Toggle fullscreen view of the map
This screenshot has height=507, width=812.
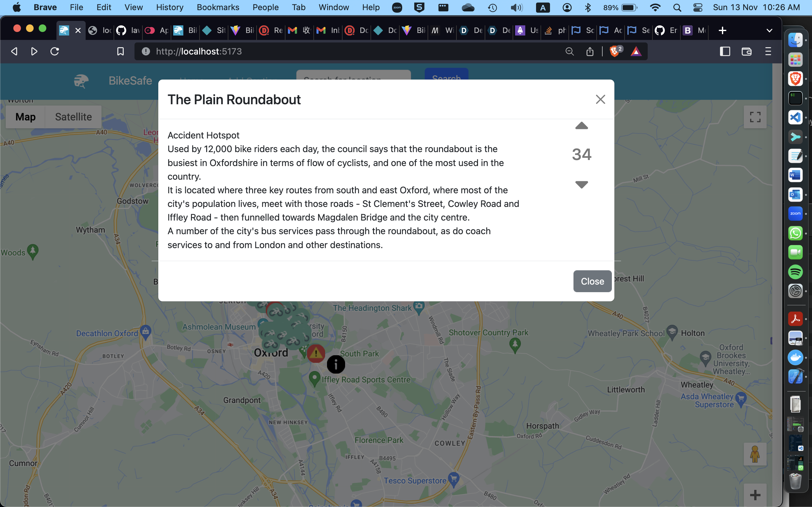pyautogui.click(x=755, y=117)
